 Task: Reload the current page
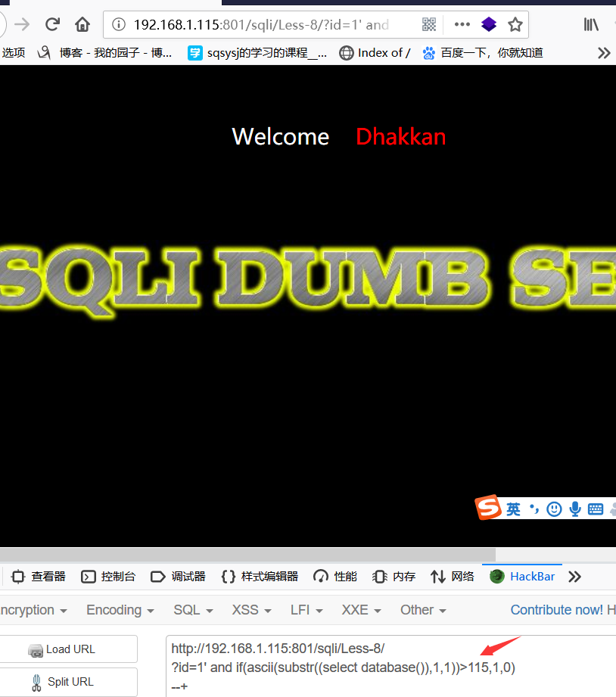(x=52, y=24)
